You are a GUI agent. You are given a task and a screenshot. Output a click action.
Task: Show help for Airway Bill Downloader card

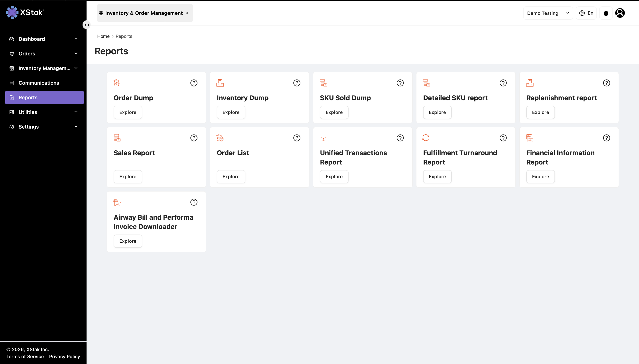point(194,202)
